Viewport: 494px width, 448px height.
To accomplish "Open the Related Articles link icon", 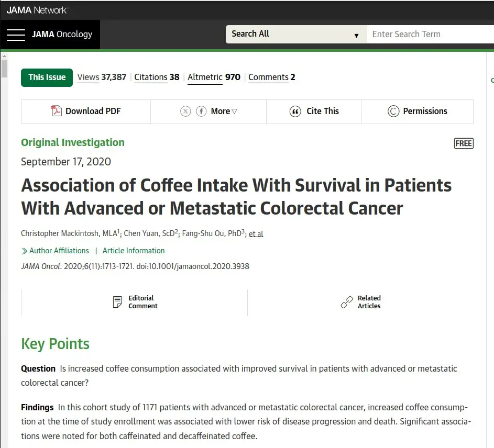I will pyautogui.click(x=347, y=302).
